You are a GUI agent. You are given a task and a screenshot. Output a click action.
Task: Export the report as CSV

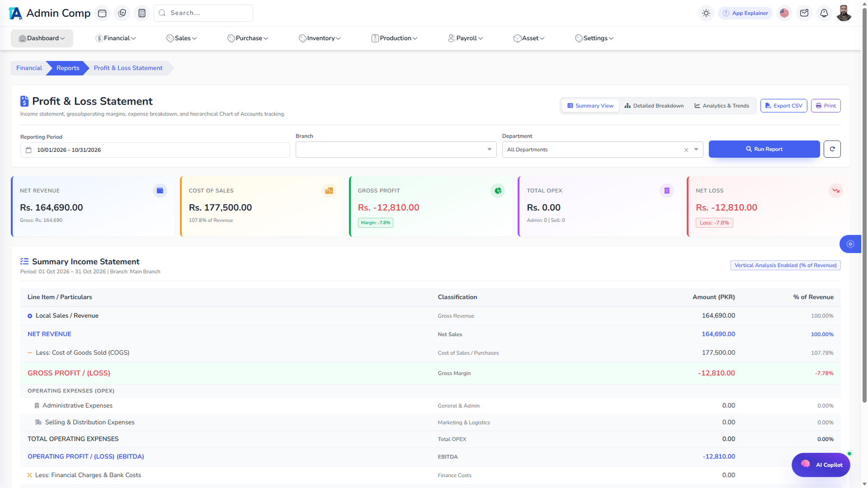pyautogui.click(x=784, y=106)
